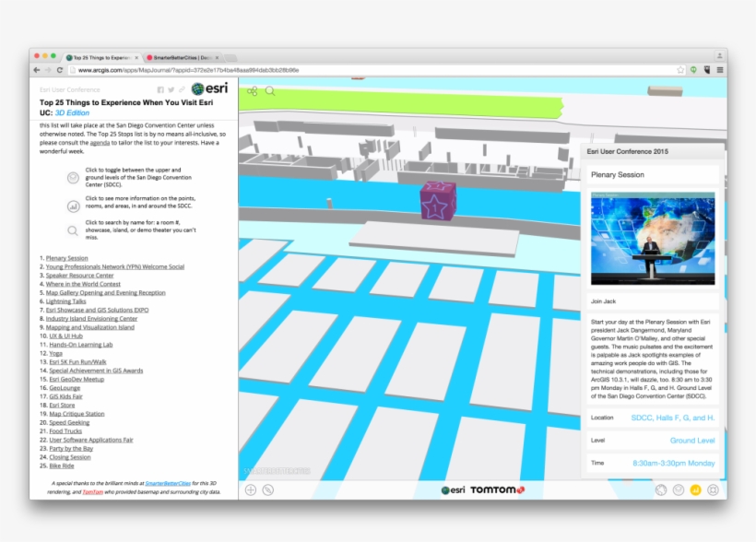Copy story link via chain icon

[182, 89]
